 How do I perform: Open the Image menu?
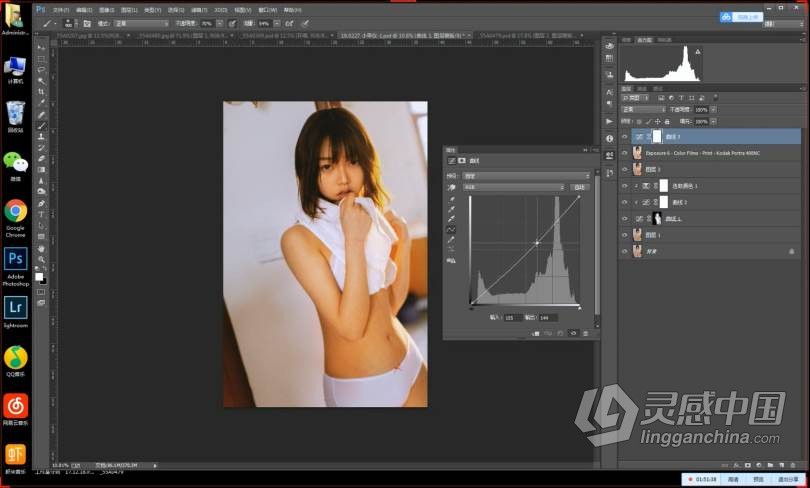pyautogui.click(x=106, y=10)
